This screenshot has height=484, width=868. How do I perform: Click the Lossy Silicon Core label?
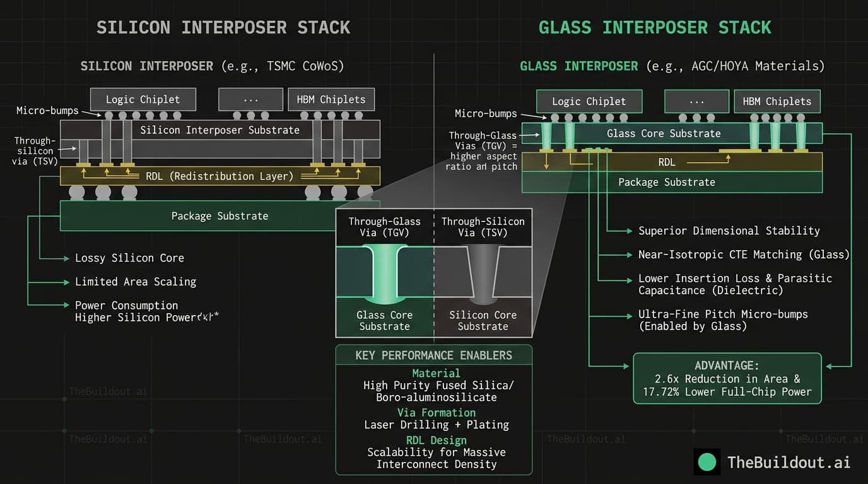129,258
